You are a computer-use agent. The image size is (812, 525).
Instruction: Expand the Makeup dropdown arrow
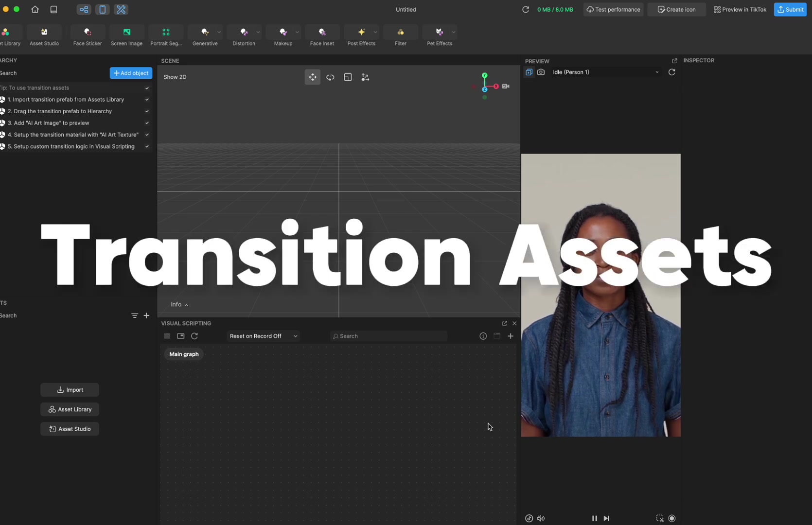coord(297,32)
